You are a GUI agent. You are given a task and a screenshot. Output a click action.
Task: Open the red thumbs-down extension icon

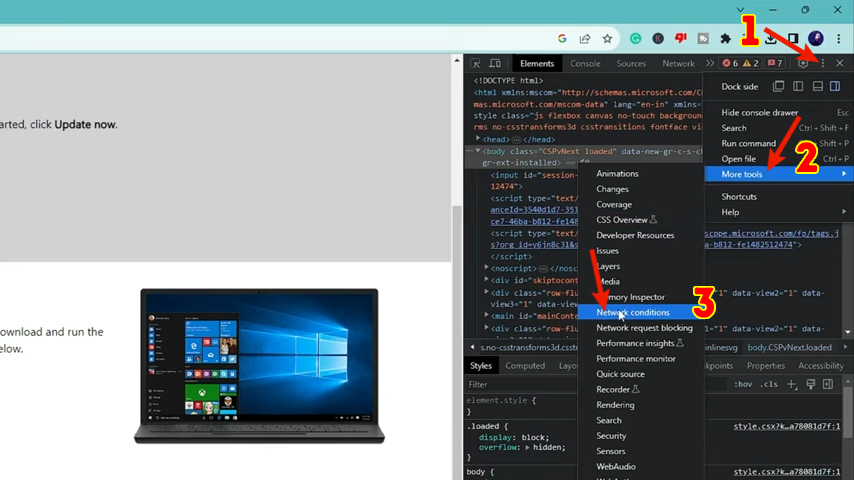tap(681, 38)
